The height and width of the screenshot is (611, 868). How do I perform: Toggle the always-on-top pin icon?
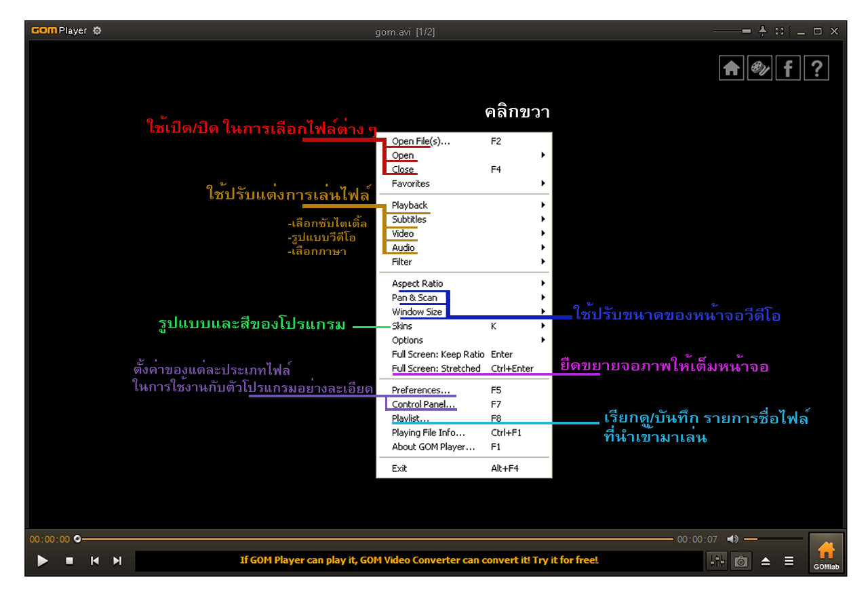[762, 31]
